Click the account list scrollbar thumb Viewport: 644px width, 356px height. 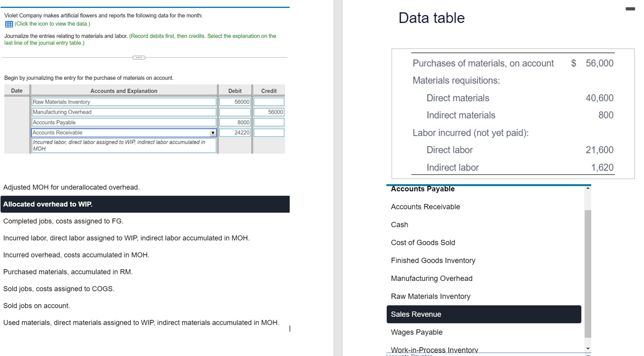point(588,274)
